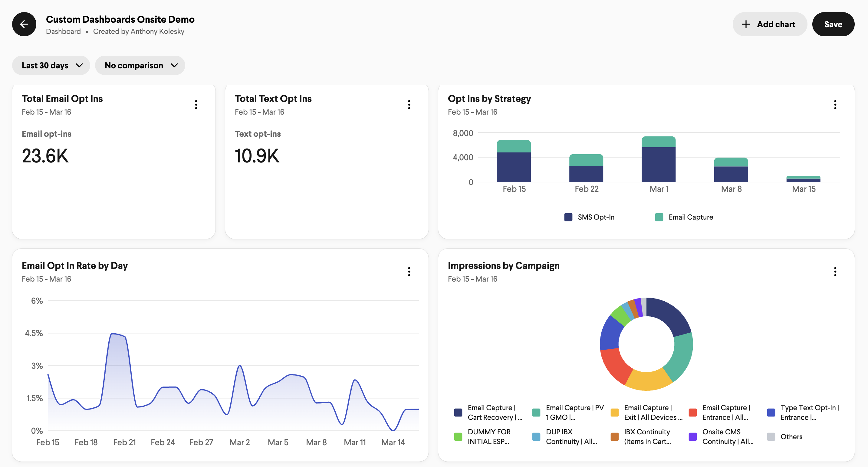Click Email Capture PV 1 GMO legend swatch
This screenshot has width=868, height=467.
[536, 413]
